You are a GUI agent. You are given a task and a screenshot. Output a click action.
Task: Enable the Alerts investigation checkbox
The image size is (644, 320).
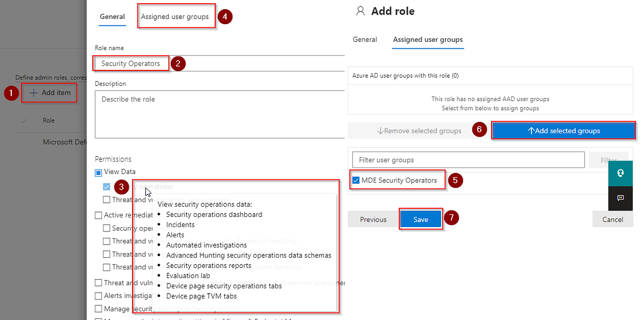(x=99, y=295)
